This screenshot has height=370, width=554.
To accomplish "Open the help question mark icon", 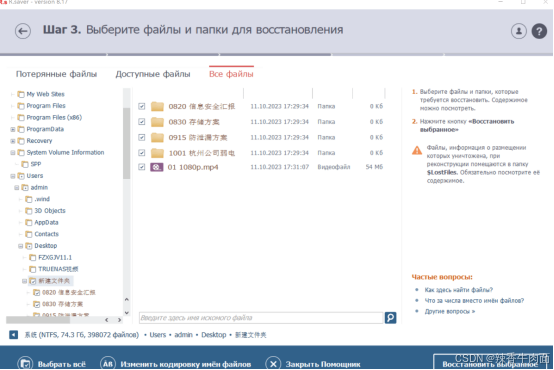I will point(539,31).
